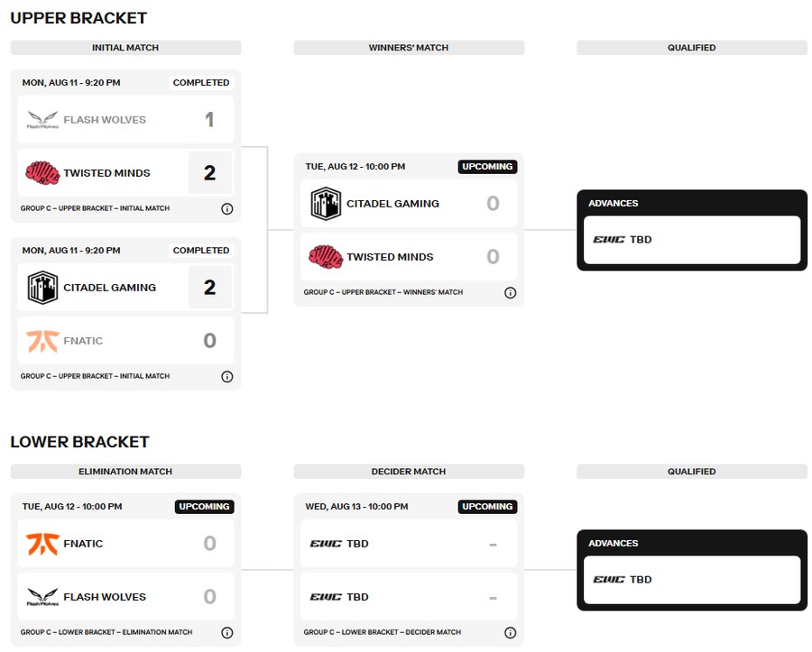Viewport: 812px width, 652px height.
Task: Click first TBD row in Decider Match
Action: (409, 543)
